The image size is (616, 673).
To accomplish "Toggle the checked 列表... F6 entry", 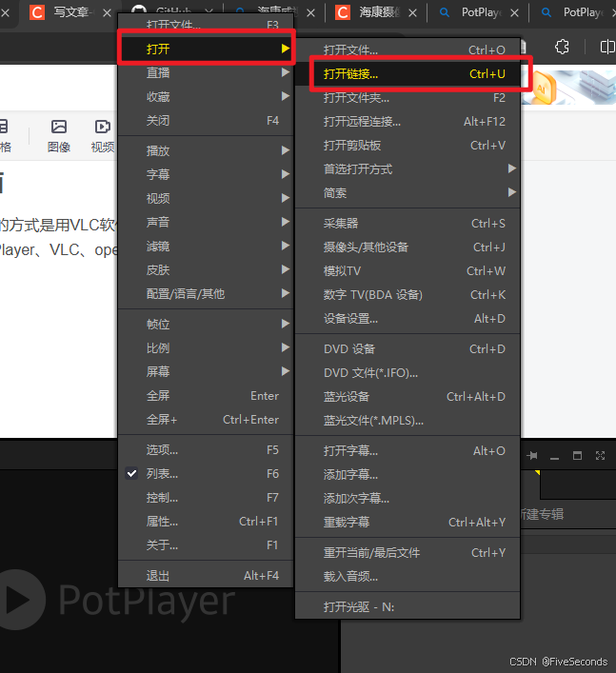I will [206, 473].
